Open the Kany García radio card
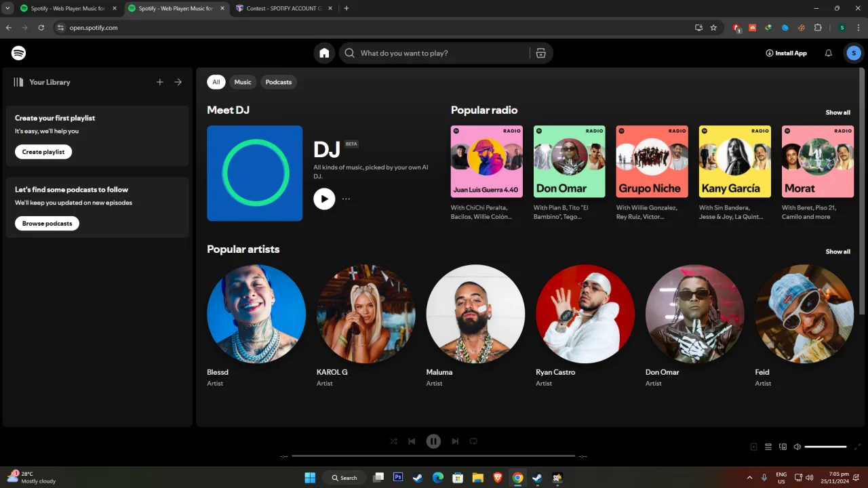Screen dimensions: 868x488 click(x=735, y=174)
